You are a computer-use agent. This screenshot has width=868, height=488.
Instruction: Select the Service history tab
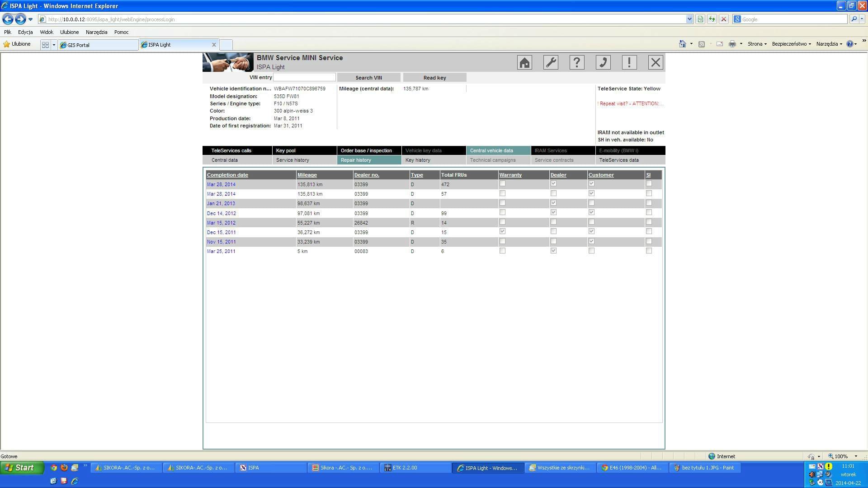304,160
